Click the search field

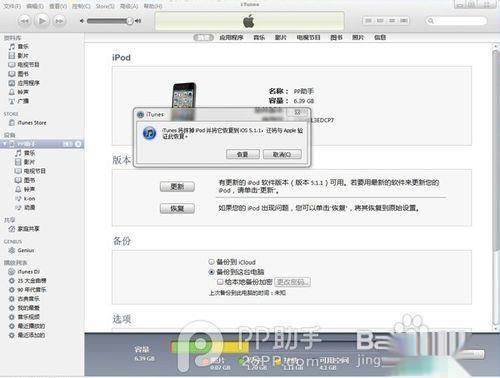point(456,21)
